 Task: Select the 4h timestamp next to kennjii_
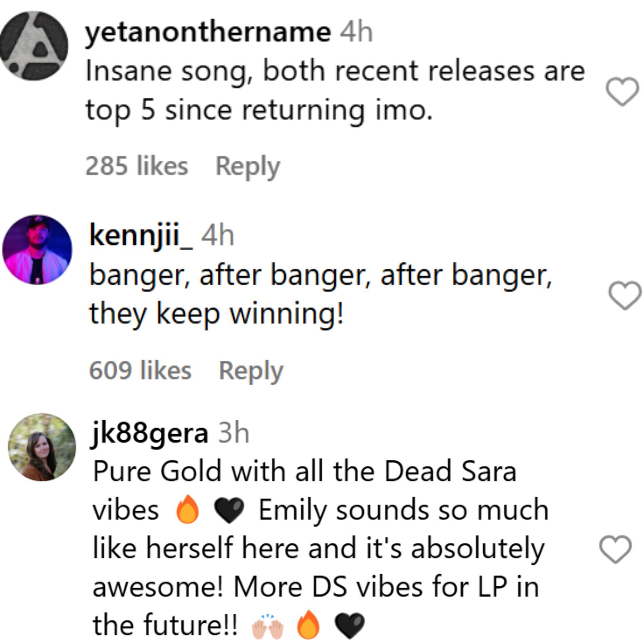[x=218, y=236]
